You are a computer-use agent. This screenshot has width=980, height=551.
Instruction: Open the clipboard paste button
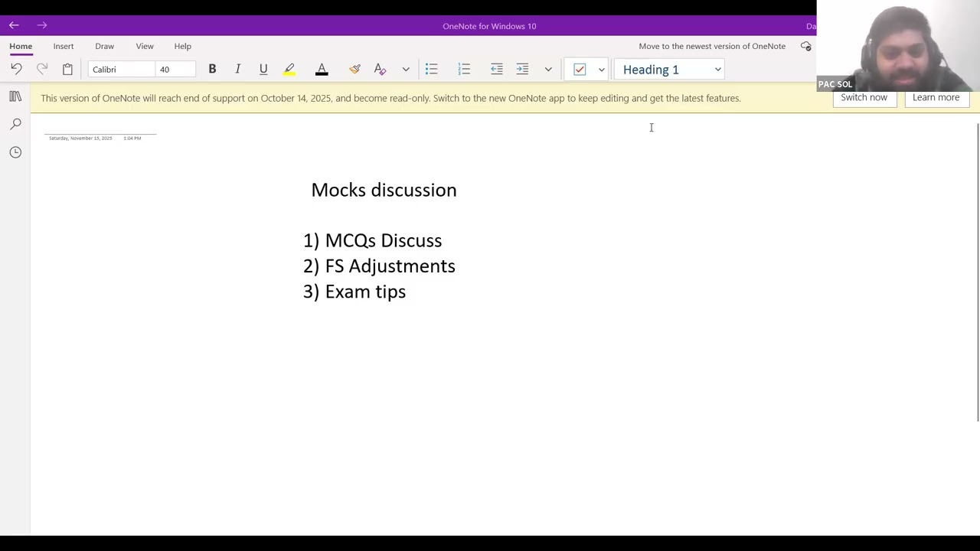point(67,69)
